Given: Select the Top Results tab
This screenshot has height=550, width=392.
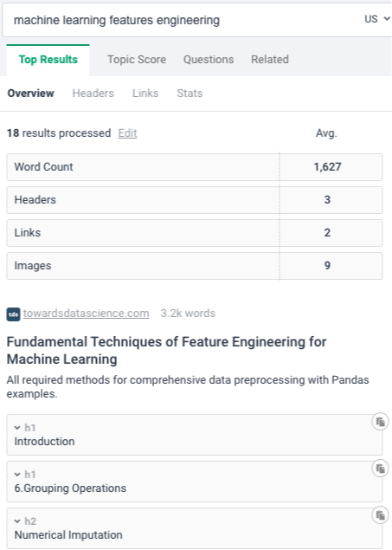Looking at the screenshot, I should tap(48, 60).
